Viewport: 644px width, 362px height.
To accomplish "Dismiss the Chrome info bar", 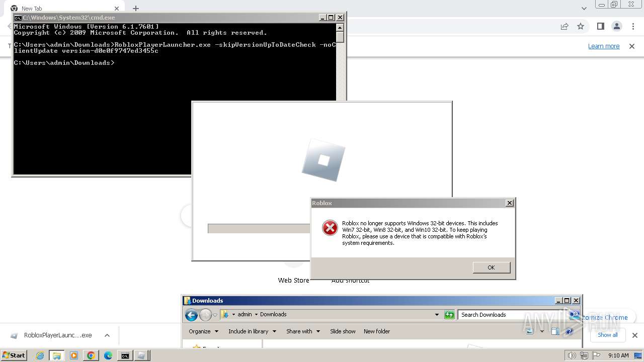I will click(632, 46).
